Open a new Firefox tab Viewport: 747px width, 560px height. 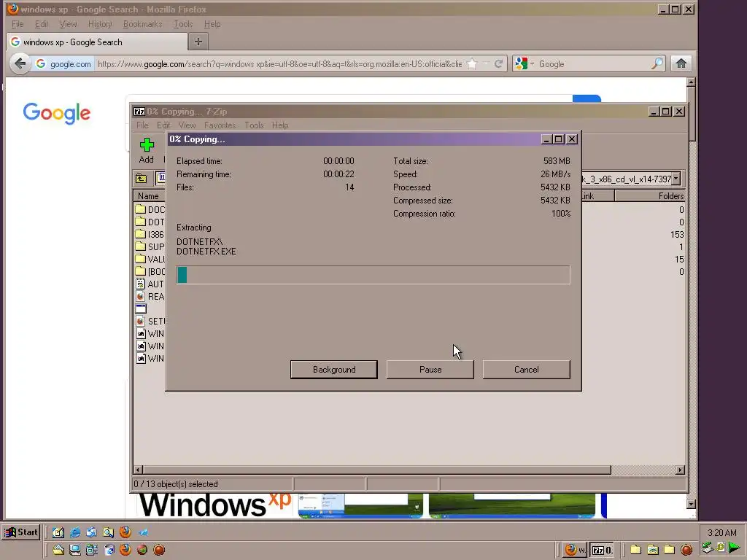[x=198, y=42]
